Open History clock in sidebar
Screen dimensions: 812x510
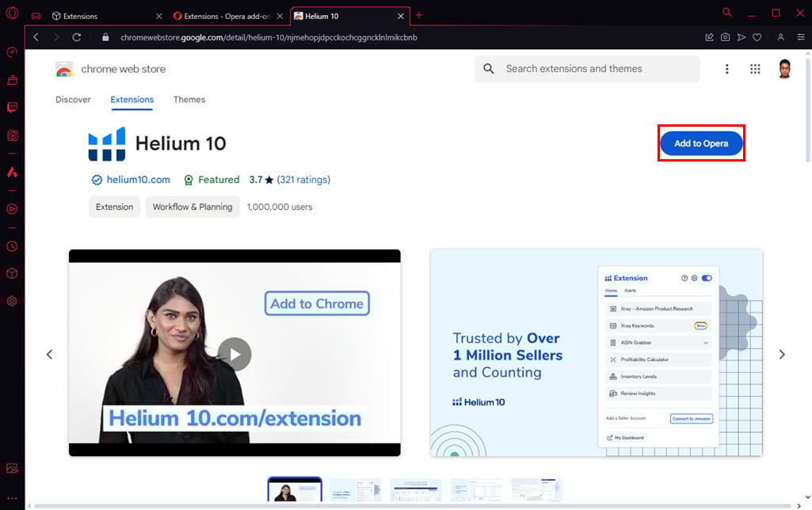[12, 246]
